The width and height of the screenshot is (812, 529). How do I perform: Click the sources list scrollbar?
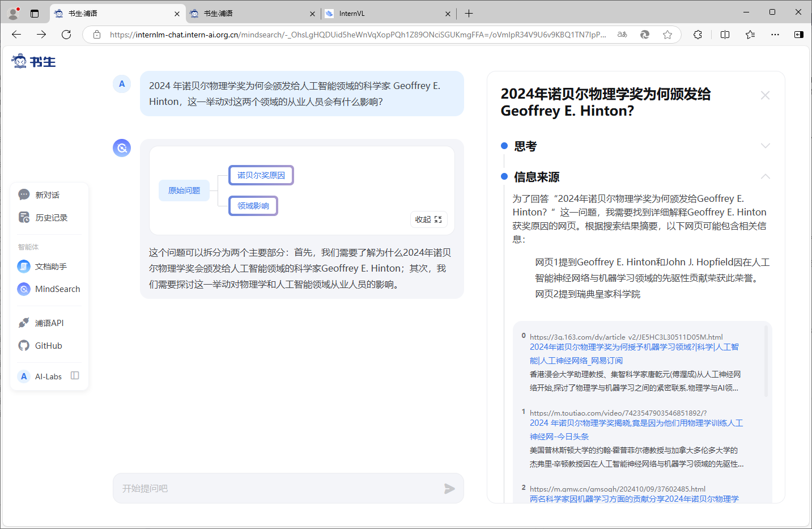(x=766, y=361)
